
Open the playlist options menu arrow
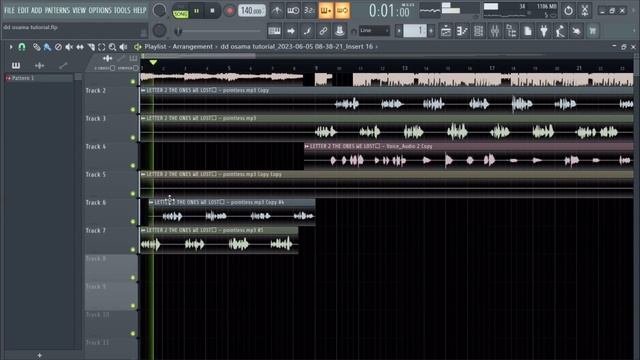coord(11,47)
